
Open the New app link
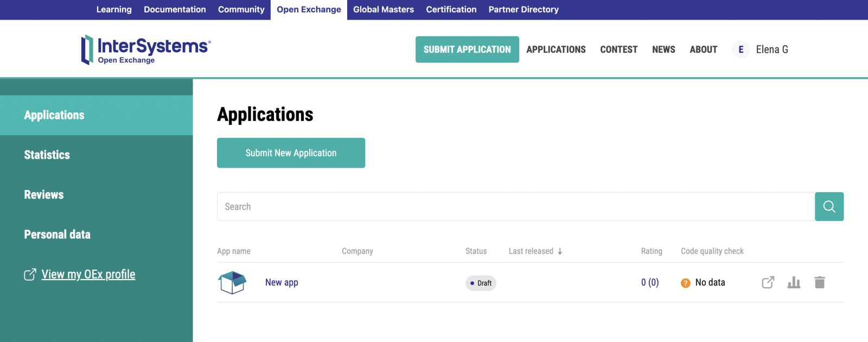tap(282, 282)
